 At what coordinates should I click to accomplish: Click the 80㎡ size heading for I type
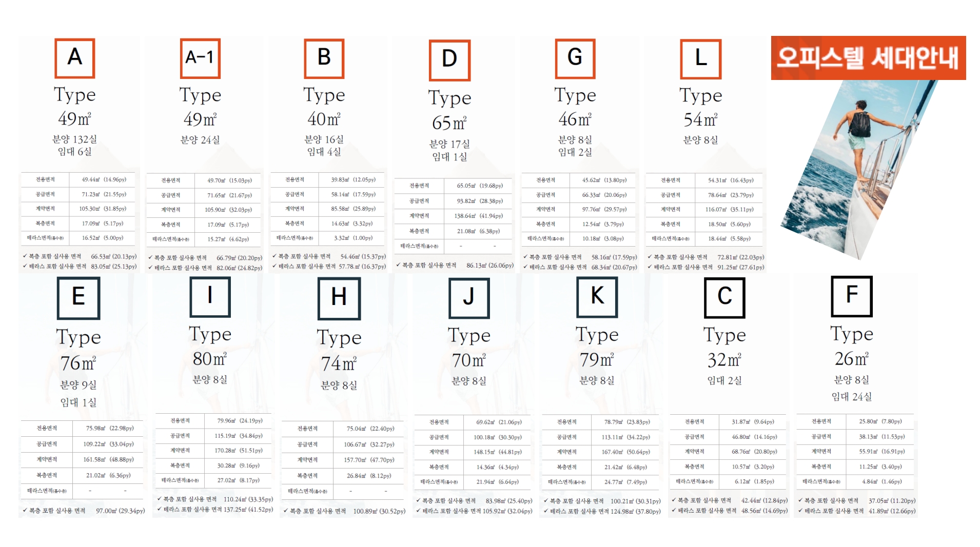(x=210, y=358)
